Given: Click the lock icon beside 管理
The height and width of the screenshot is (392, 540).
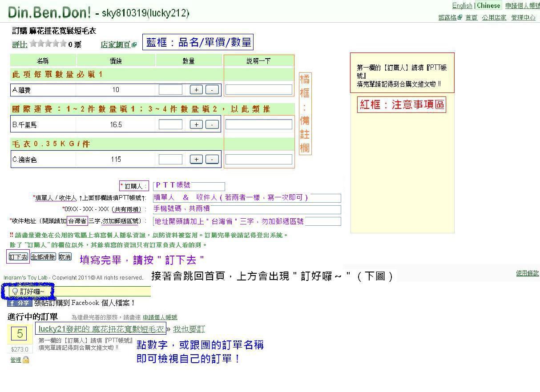Looking at the screenshot, I should (26, 360).
